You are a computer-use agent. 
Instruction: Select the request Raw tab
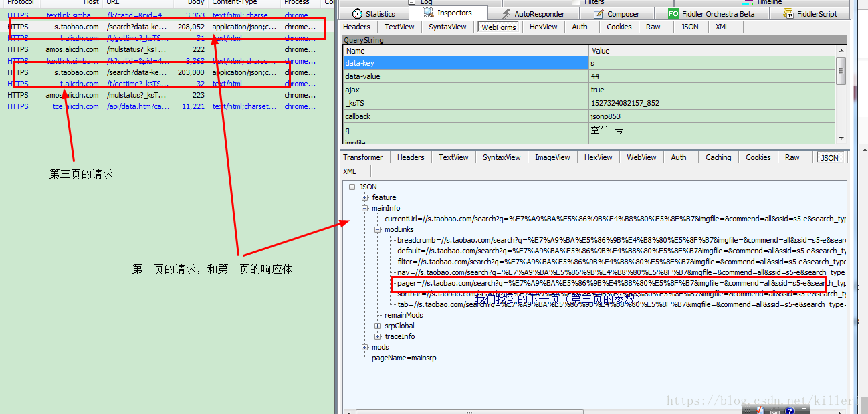pos(653,27)
